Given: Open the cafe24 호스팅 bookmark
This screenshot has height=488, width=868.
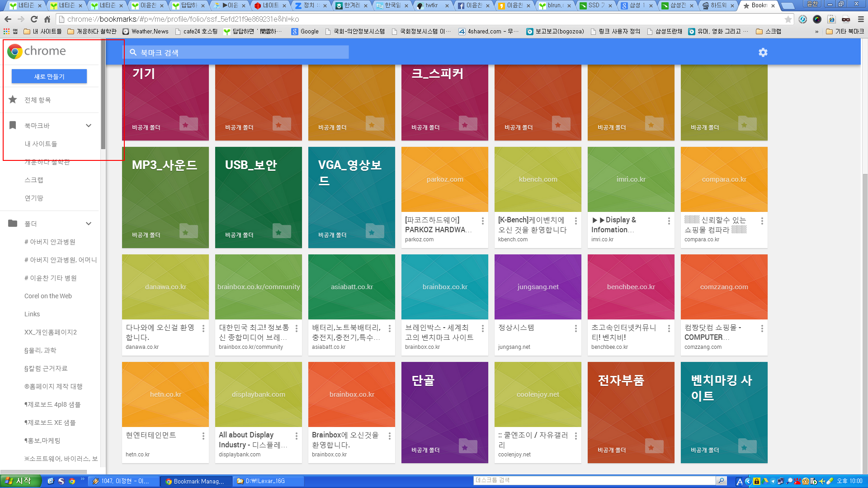Looking at the screenshot, I should [196, 31].
